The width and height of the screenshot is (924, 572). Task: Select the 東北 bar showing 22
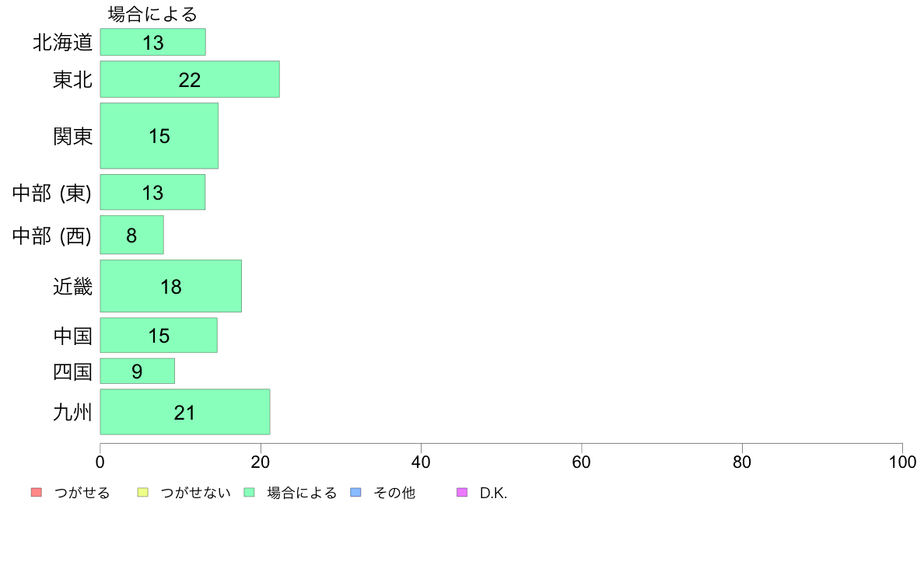coord(190,79)
